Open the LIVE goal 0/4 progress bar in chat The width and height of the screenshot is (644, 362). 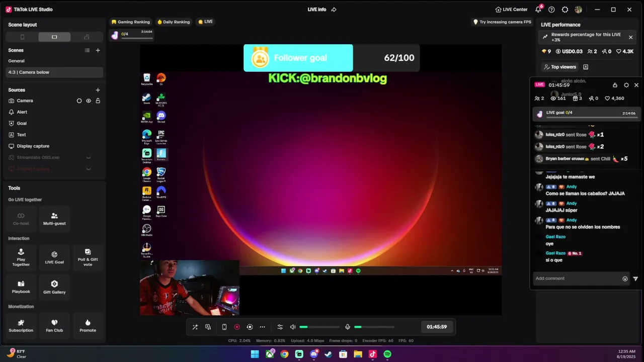586,114
